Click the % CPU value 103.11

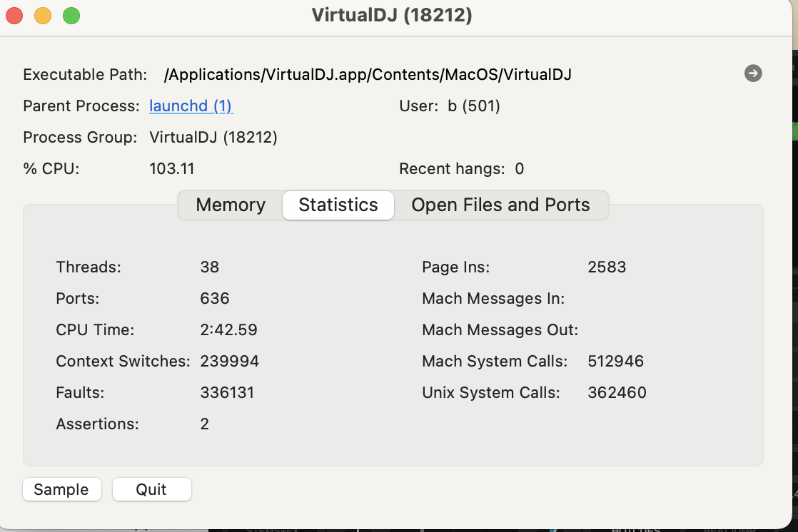click(172, 169)
